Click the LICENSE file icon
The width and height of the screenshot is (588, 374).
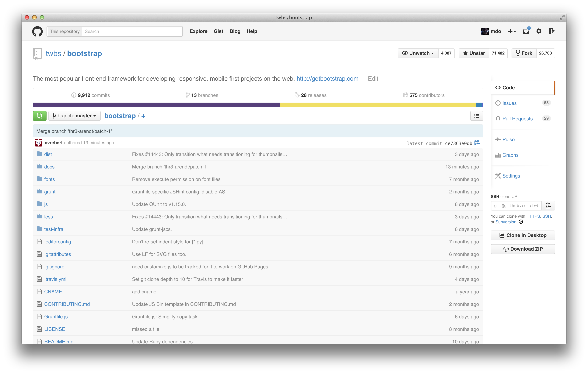[39, 329]
